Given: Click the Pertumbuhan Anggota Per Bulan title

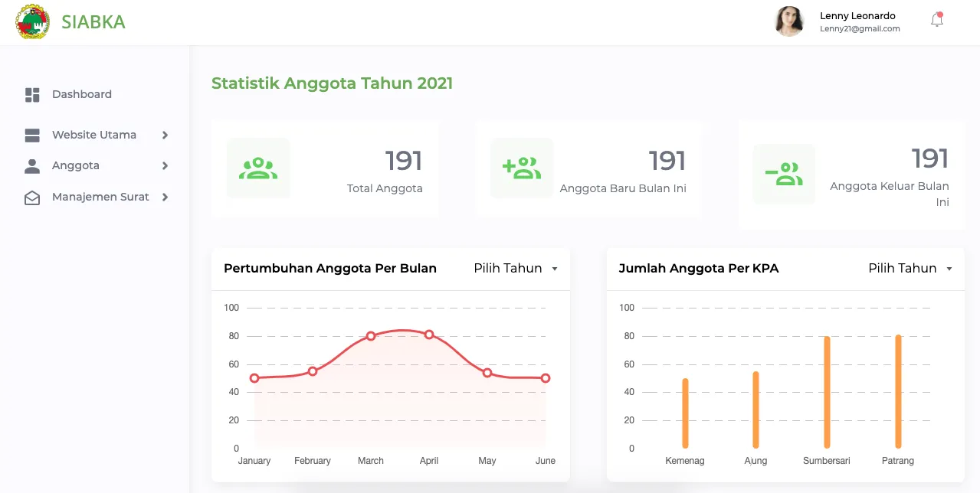Looking at the screenshot, I should click(x=330, y=269).
